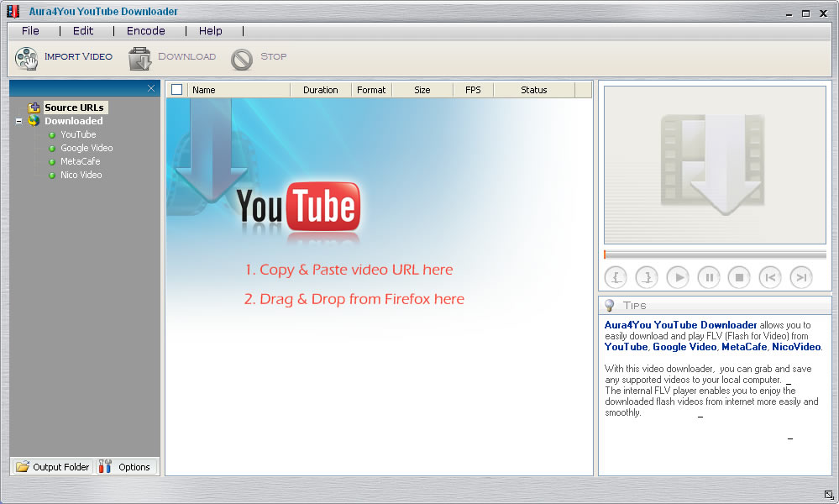Click the green dot beside YouTube
Screen dimensions: 839x504
(x=52, y=135)
